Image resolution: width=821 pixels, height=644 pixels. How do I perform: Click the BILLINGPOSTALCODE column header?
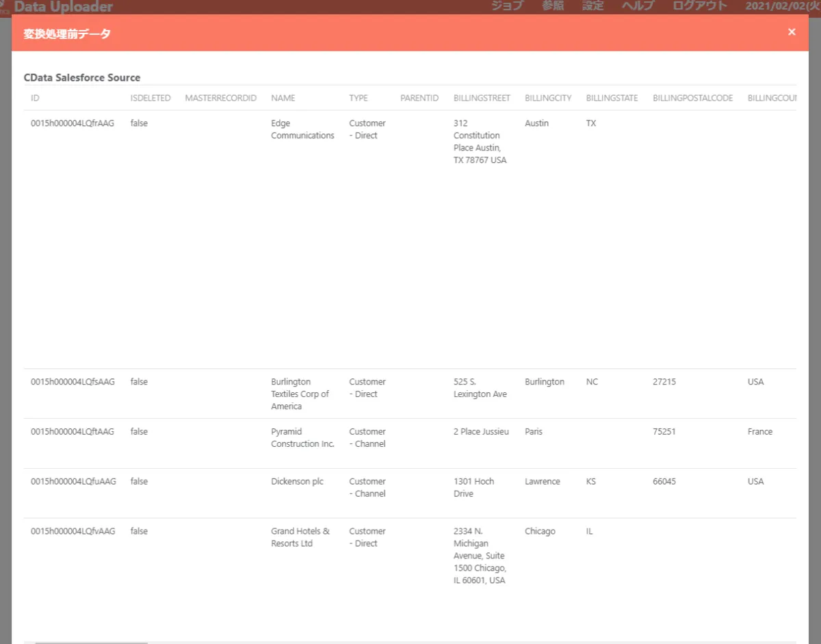[692, 98]
